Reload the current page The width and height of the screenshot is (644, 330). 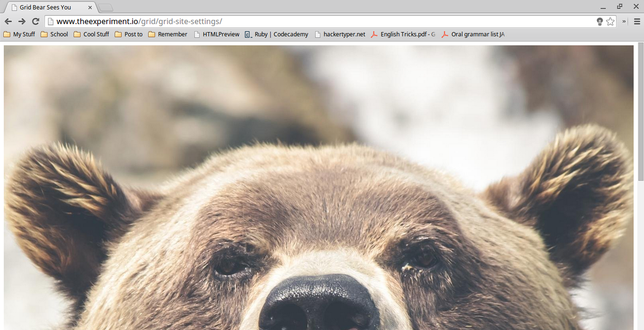tap(36, 21)
